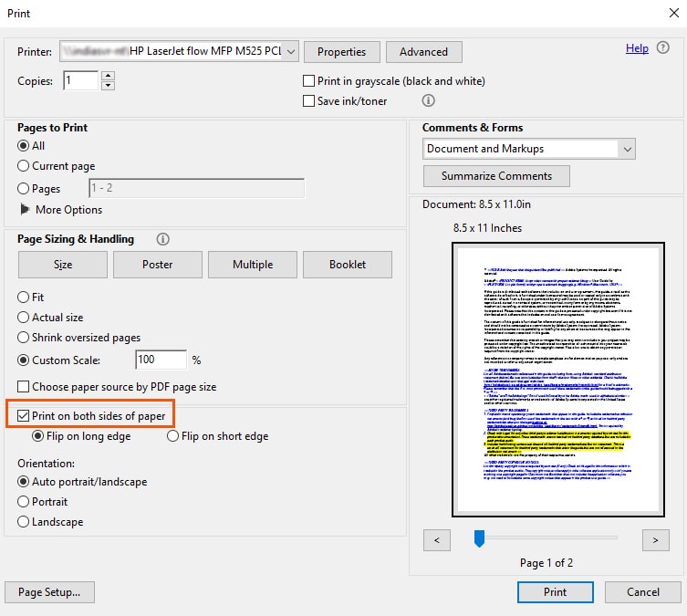Go to next preview page arrow
This screenshot has height=616, width=687.
[x=655, y=540]
